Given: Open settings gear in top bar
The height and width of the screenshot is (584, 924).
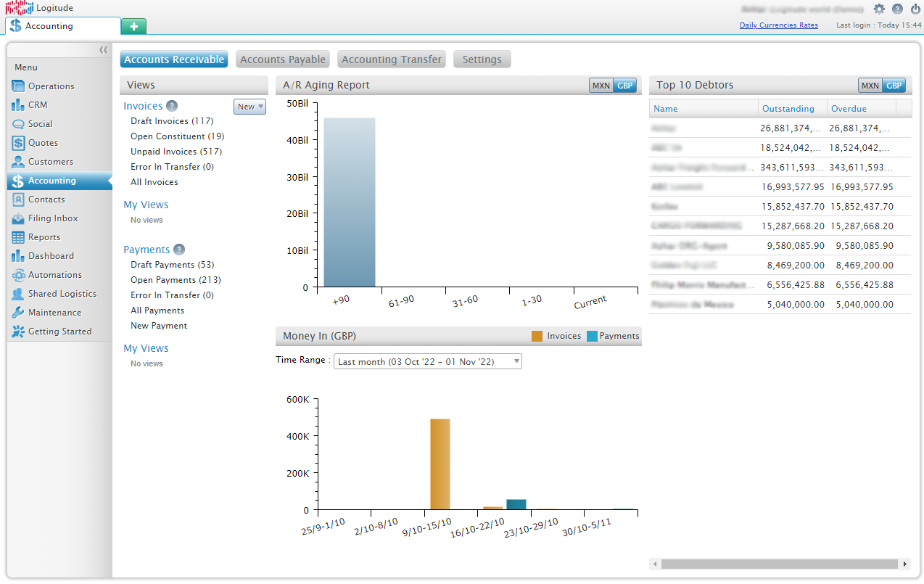Looking at the screenshot, I should tap(879, 9).
